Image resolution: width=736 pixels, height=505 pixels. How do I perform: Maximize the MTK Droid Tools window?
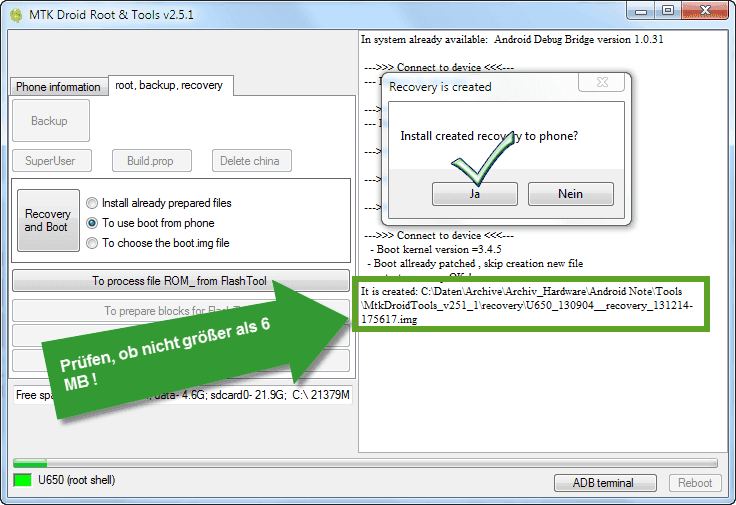[667, 10]
